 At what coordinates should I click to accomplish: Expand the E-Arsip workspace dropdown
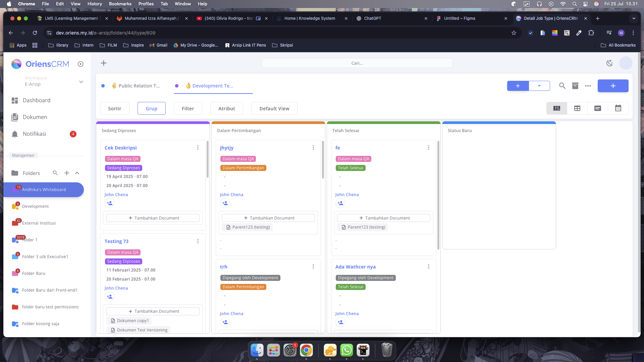pos(81,82)
